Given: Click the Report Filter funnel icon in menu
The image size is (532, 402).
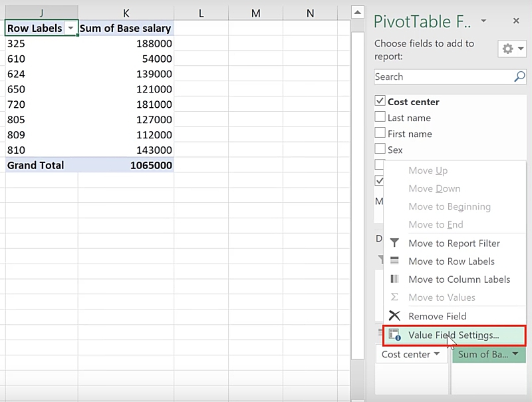Looking at the screenshot, I should 394,244.
